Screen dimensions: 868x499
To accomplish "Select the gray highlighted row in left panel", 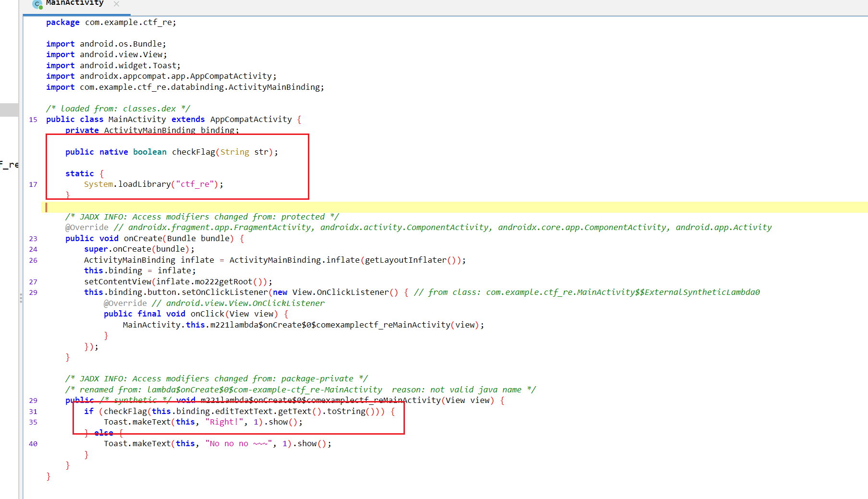I will (x=9, y=110).
